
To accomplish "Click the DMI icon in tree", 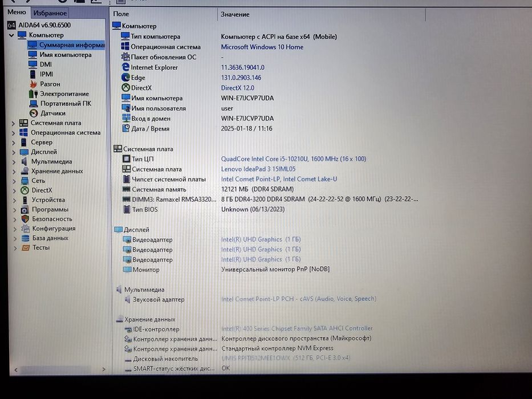I will pos(33,64).
